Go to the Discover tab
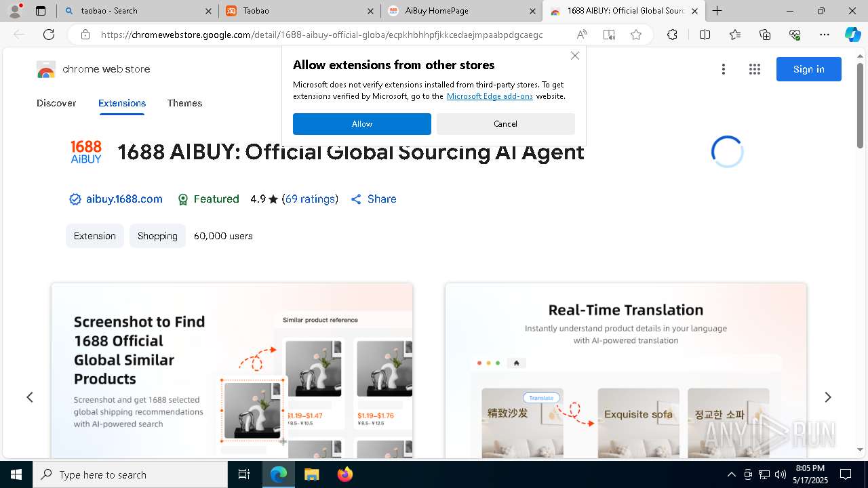The width and height of the screenshot is (868, 488). pyautogui.click(x=56, y=103)
